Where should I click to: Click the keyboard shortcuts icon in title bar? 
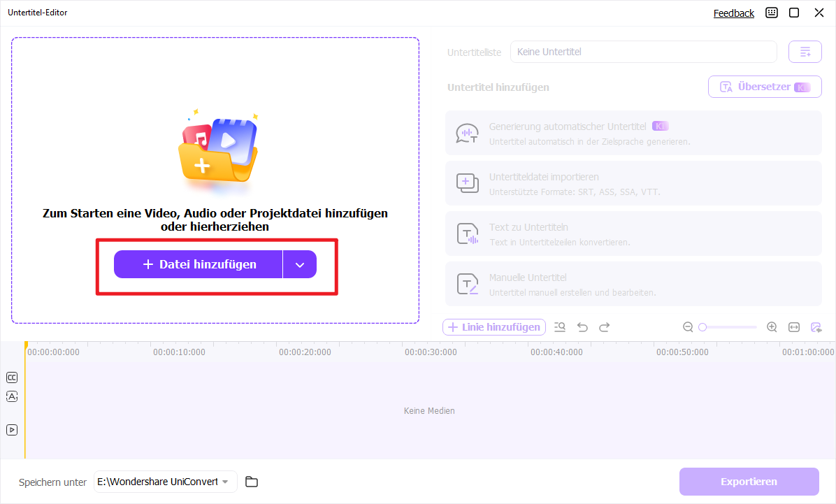772,13
